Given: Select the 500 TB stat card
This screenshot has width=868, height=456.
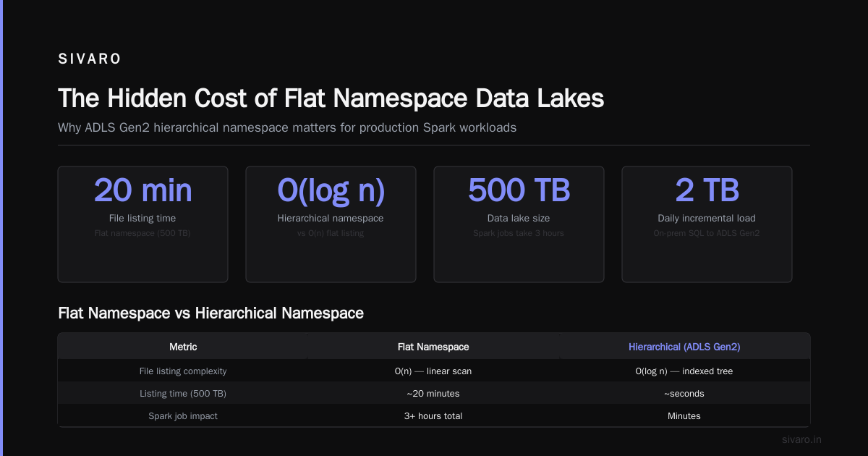Looking at the screenshot, I should 519,224.
